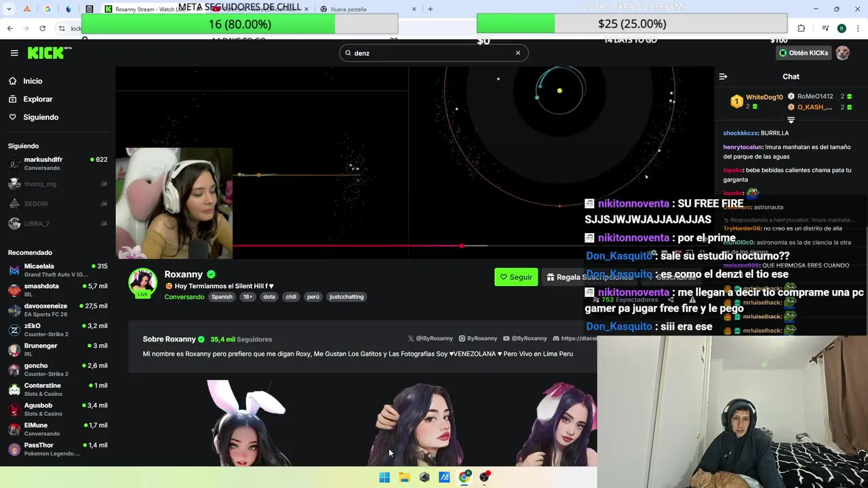Open recommended channel Micaelala

[x=58, y=270]
